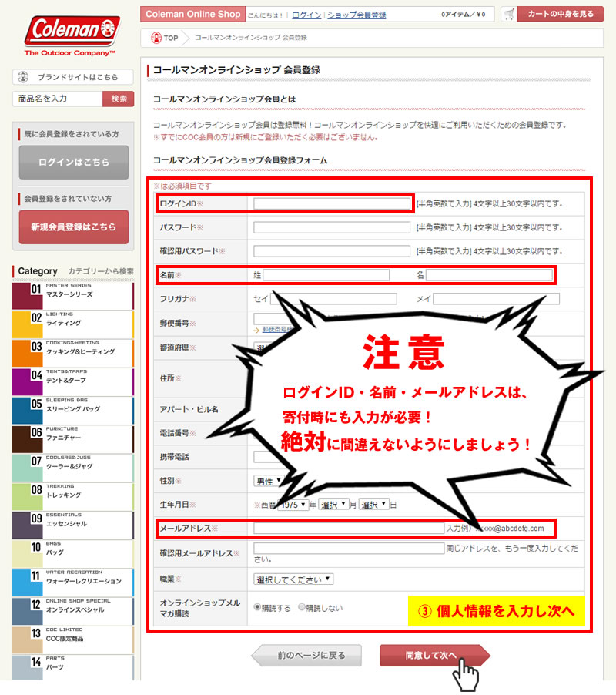The image size is (616, 695).
Task: Click the red 新規会員登録はこちら button
Action: [73, 227]
